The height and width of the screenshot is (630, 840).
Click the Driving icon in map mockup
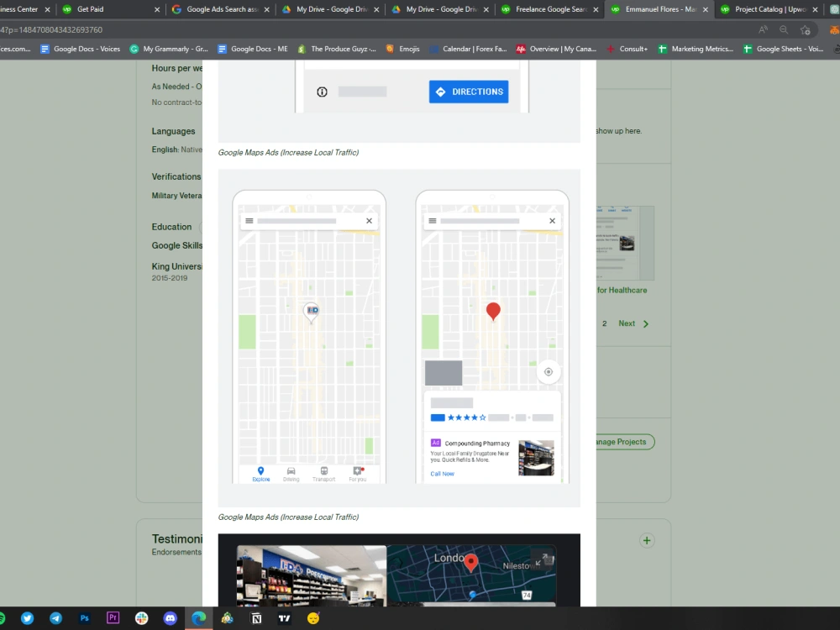pos(291,474)
